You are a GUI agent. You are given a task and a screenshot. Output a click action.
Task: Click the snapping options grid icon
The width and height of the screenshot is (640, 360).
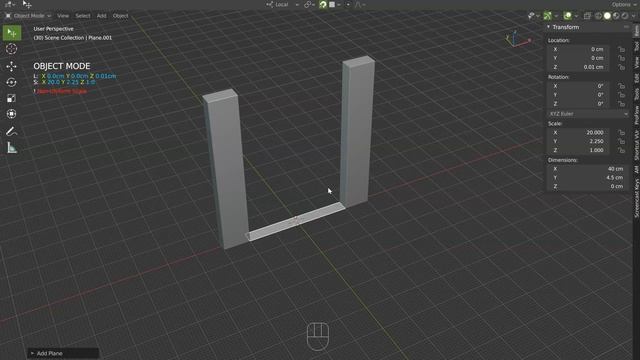coord(332,4)
